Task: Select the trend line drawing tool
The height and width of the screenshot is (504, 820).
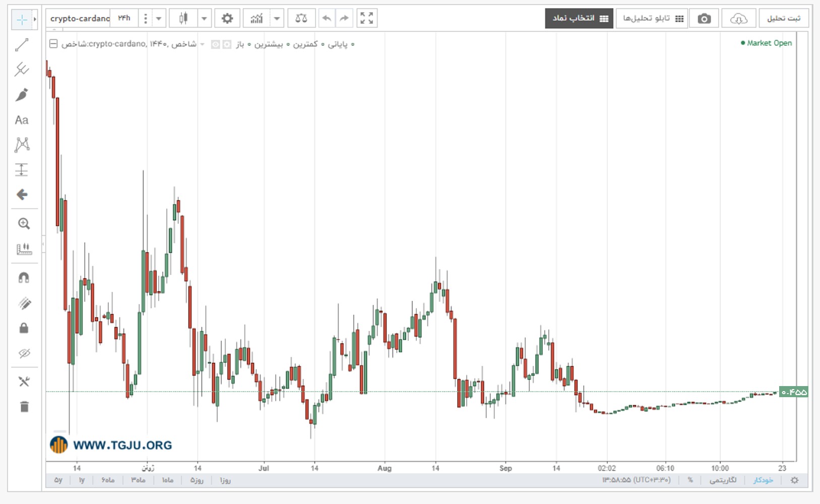Action: [22, 45]
